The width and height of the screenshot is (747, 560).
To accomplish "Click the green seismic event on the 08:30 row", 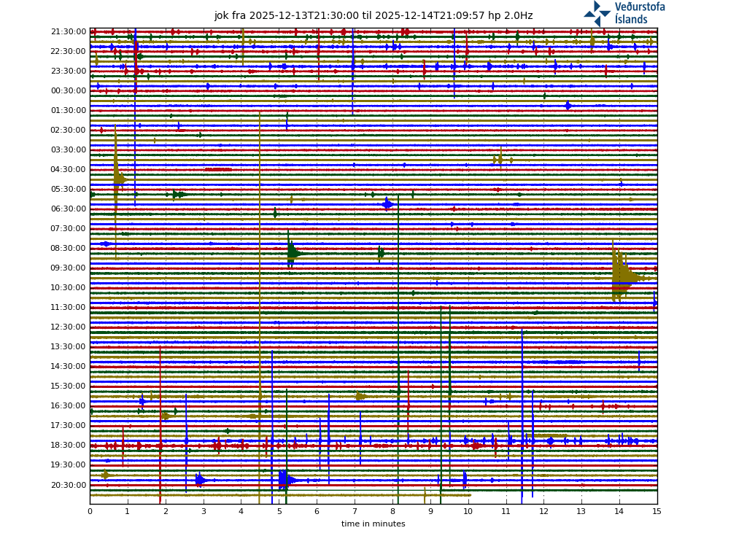I will (293, 253).
